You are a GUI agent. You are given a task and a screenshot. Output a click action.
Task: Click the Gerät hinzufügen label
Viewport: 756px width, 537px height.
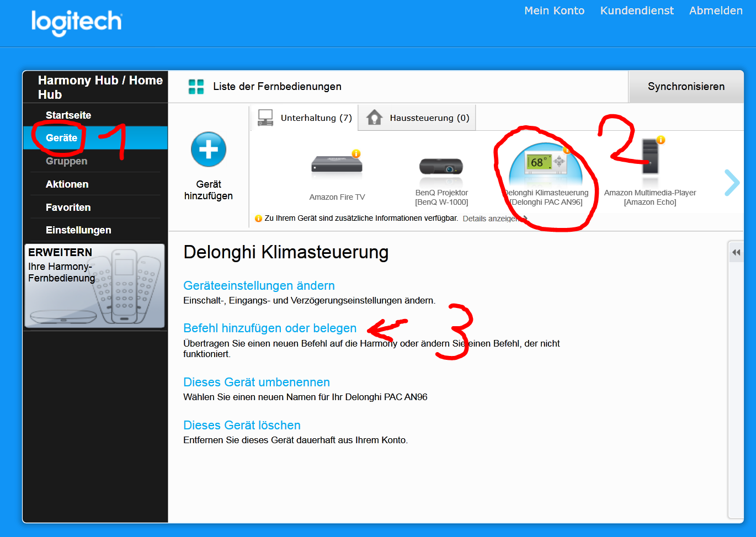[209, 190]
